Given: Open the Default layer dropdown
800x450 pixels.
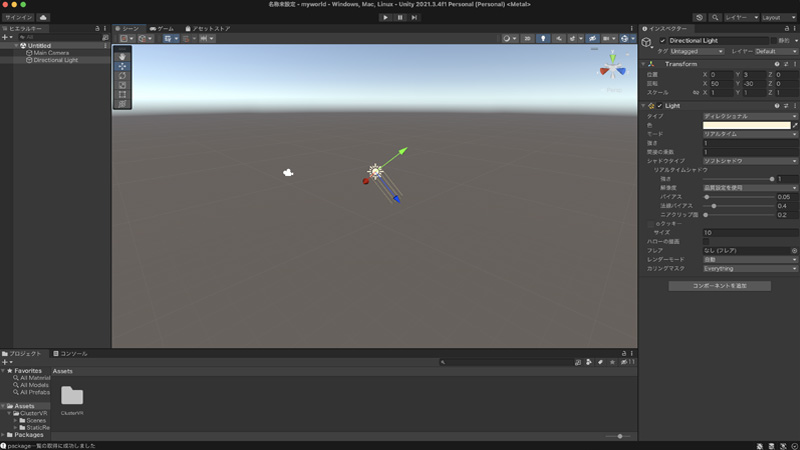Looking at the screenshot, I should click(x=776, y=52).
